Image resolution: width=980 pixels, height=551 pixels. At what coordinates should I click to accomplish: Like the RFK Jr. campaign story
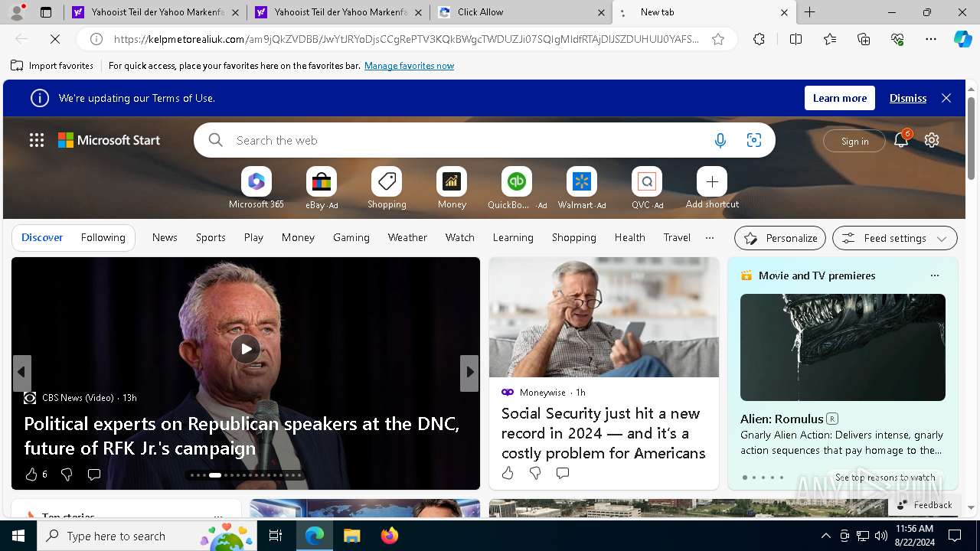pyautogui.click(x=32, y=474)
